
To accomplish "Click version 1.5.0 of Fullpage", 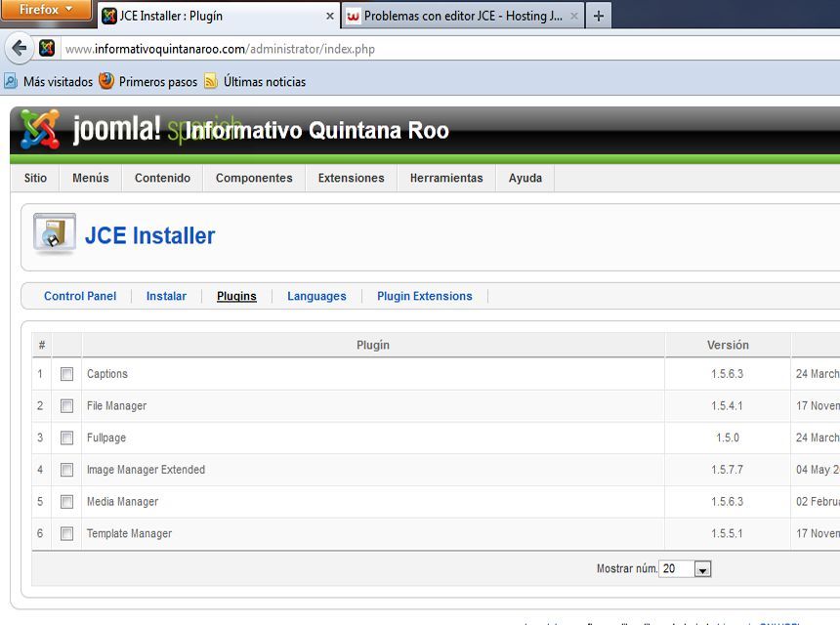I will point(728,437).
